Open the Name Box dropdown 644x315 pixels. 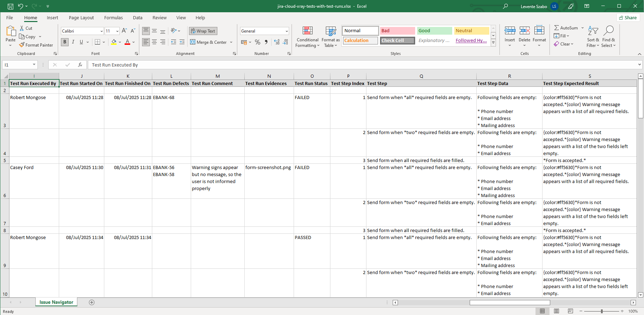click(x=34, y=65)
